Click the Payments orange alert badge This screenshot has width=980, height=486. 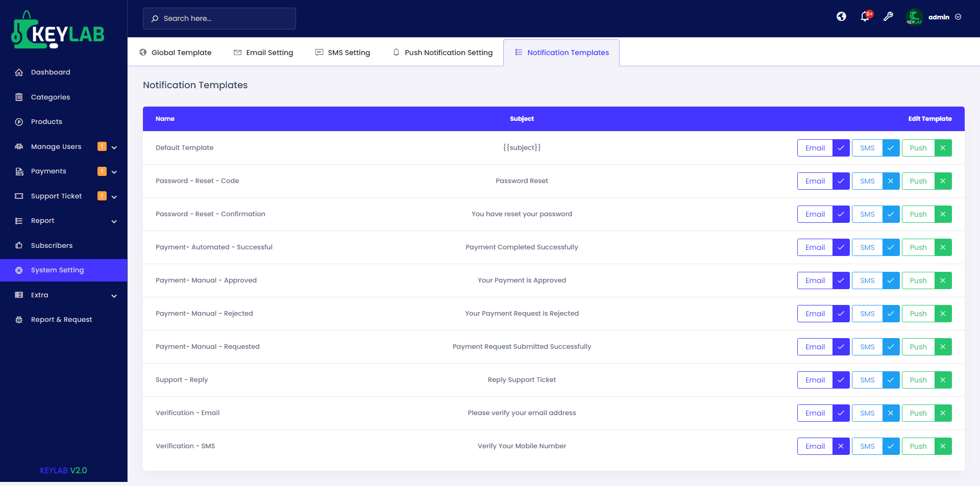click(102, 171)
